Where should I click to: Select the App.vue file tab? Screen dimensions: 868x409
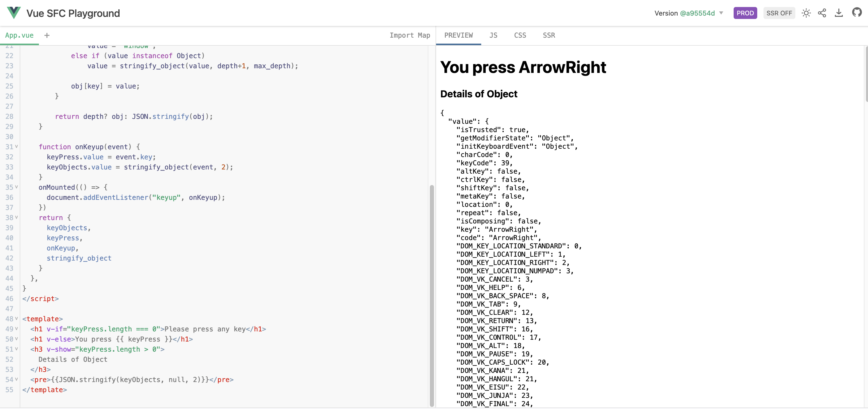pyautogui.click(x=19, y=35)
